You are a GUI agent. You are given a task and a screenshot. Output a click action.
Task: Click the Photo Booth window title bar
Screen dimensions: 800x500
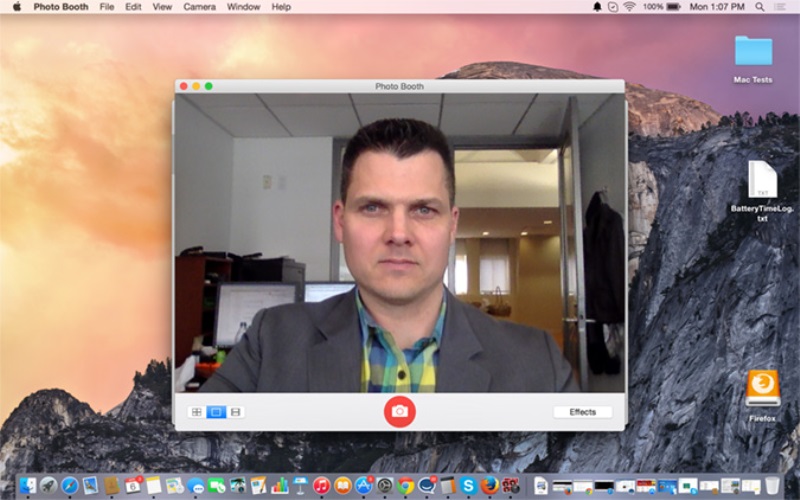point(399,86)
